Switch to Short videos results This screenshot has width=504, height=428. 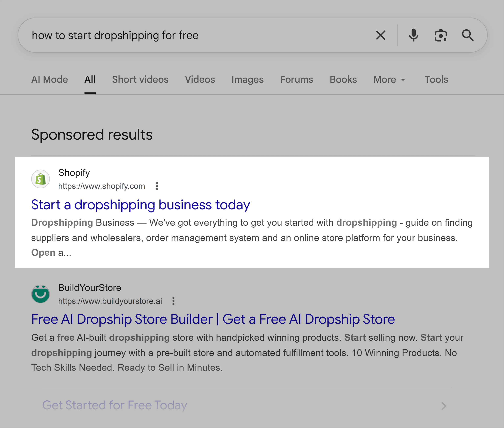click(140, 79)
